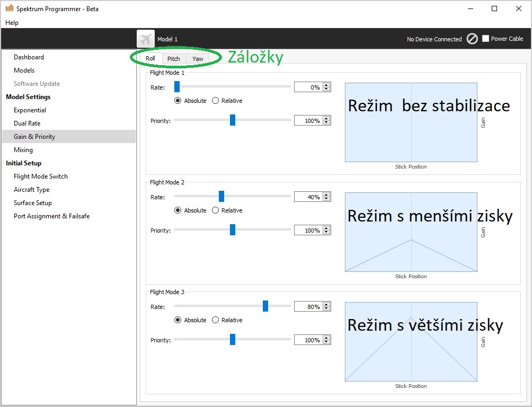This screenshot has height=407, width=532.
Task: Select Relative radio in Flight Mode 3
Action: coord(216,320)
